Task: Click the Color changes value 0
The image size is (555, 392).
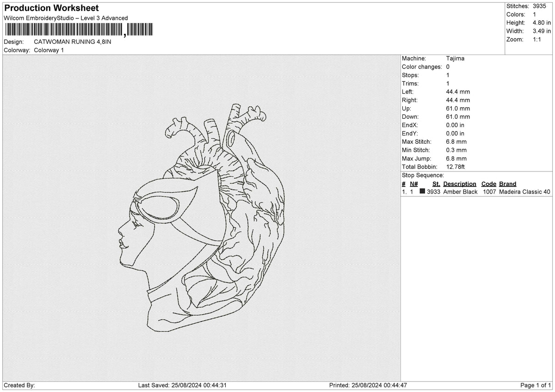Action: coord(448,67)
